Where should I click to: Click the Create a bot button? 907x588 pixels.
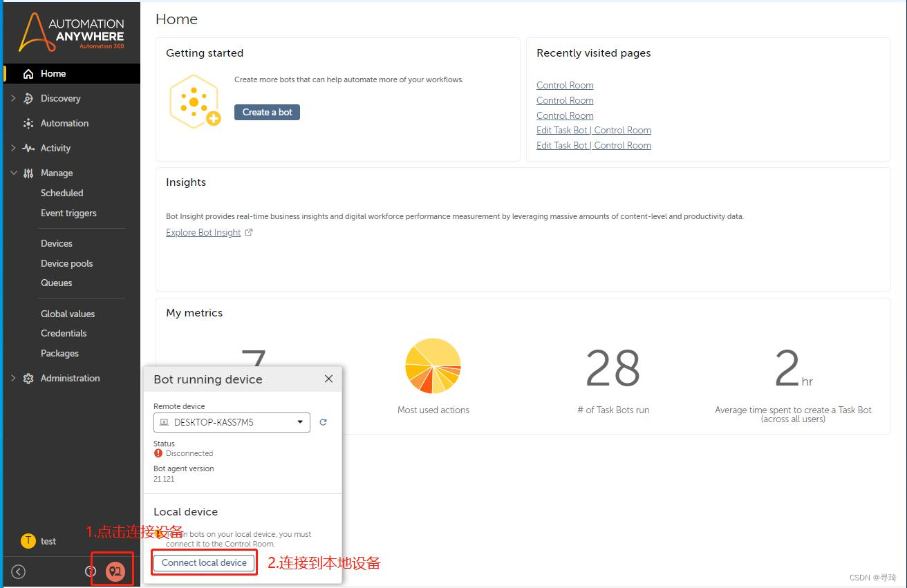click(x=267, y=113)
